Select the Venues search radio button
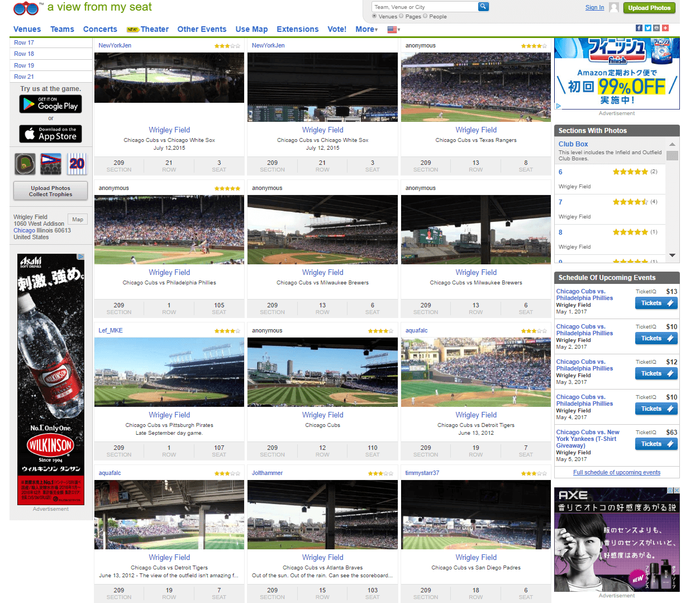The width and height of the screenshot is (700, 603). pyautogui.click(x=374, y=16)
